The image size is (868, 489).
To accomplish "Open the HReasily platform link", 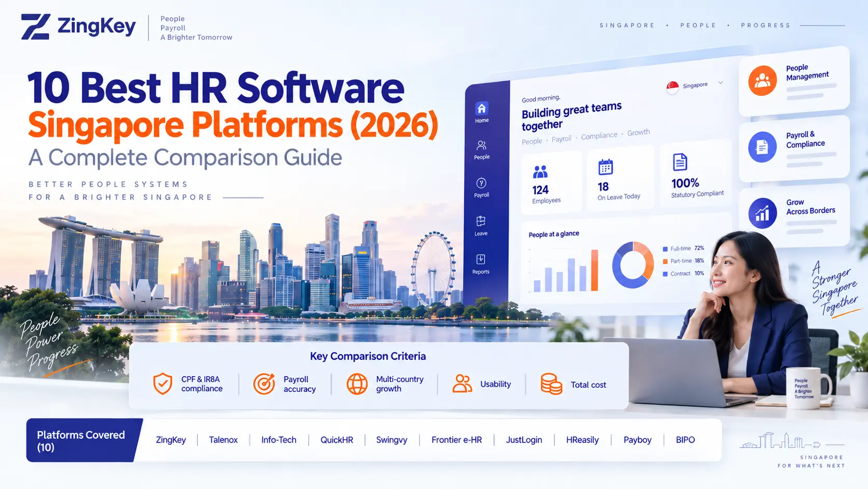I will (582, 440).
